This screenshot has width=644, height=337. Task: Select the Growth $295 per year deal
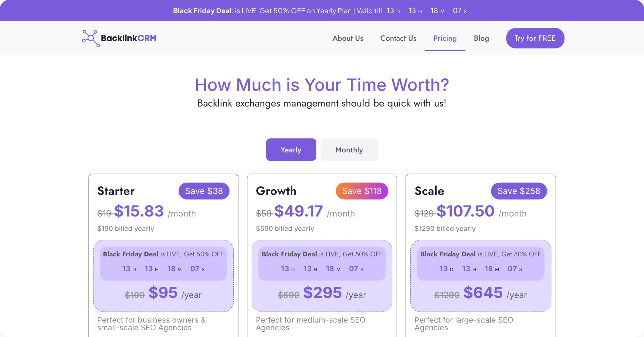[x=322, y=293]
